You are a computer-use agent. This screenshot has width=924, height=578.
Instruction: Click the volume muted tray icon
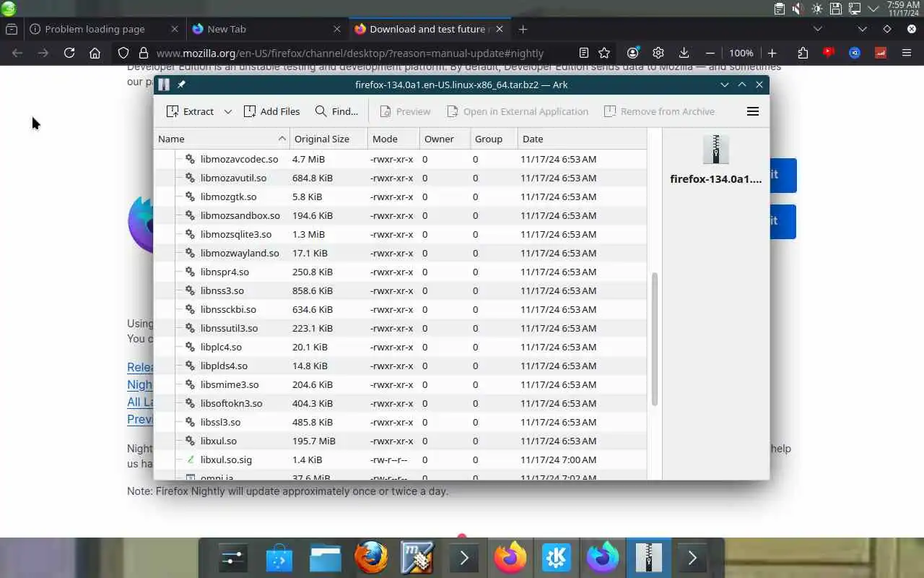click(x=798, y=9)
